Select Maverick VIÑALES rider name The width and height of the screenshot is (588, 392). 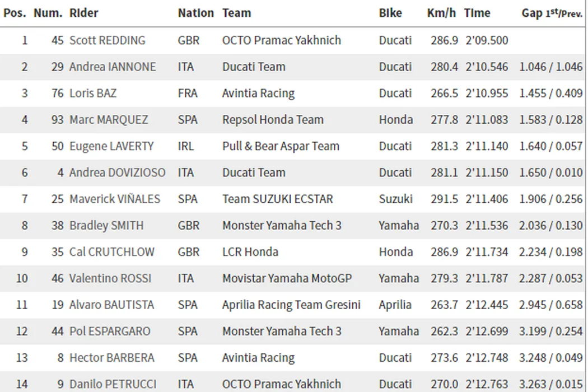pos(114,199)
